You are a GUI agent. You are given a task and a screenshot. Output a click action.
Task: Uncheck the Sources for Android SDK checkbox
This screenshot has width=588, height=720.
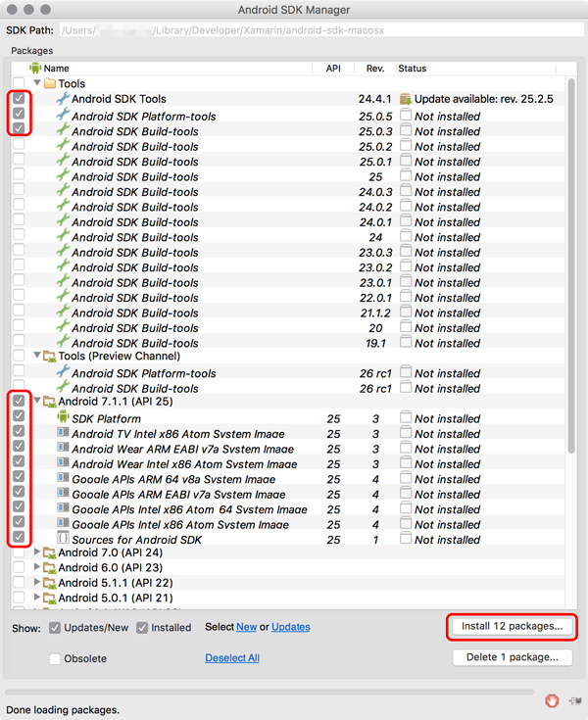point(19,537)
